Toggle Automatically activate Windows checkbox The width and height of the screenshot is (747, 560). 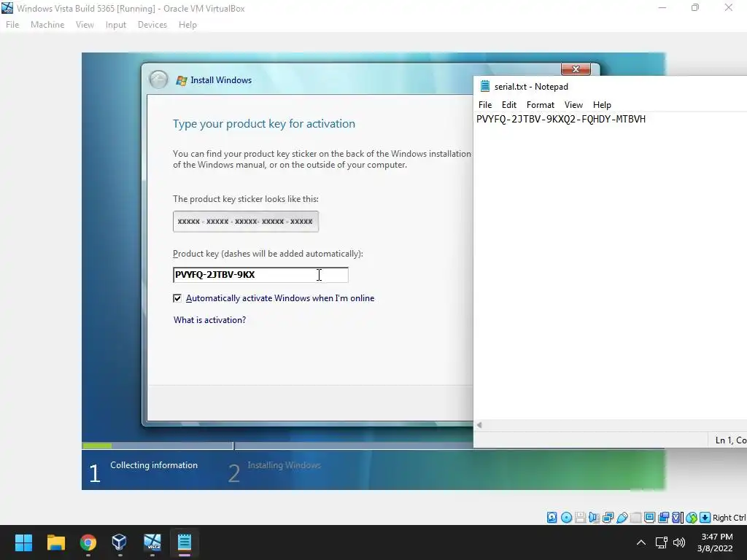[177, 298]
